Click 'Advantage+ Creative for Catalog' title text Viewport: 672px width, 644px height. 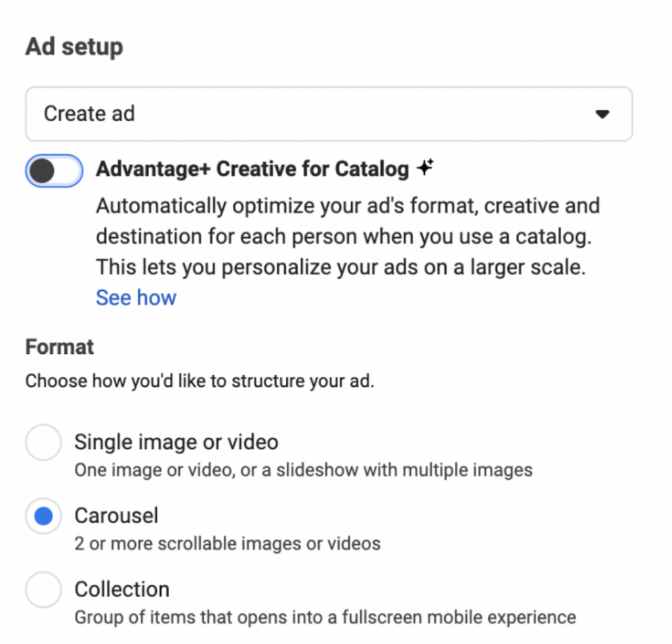pyautogui.click(x=253, y=169)
